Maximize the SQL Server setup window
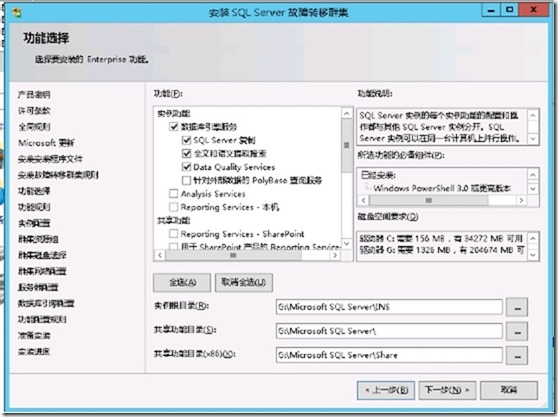 point(509,10)
